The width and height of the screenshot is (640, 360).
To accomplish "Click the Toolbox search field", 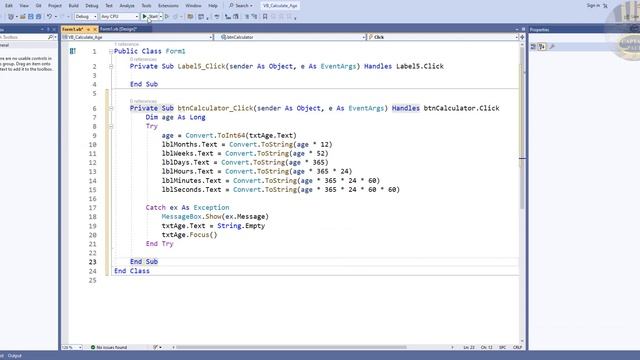I will [x=25, y=37].
